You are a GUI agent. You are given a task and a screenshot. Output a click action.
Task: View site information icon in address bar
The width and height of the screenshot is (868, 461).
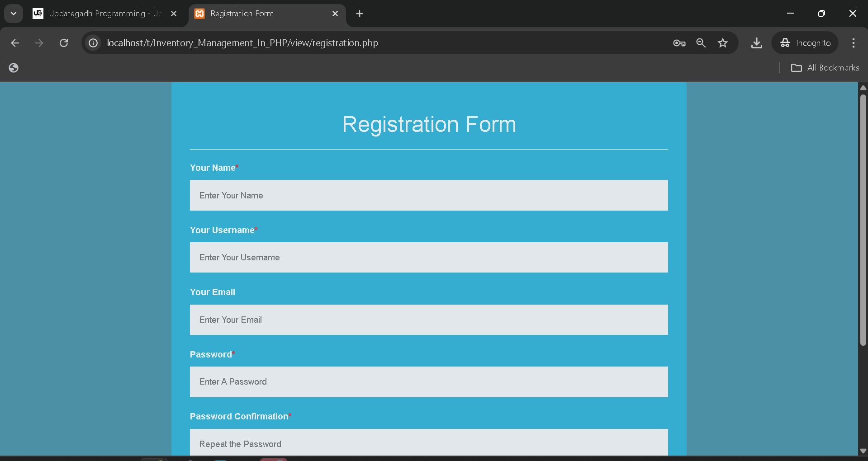[x=93, y=43]
